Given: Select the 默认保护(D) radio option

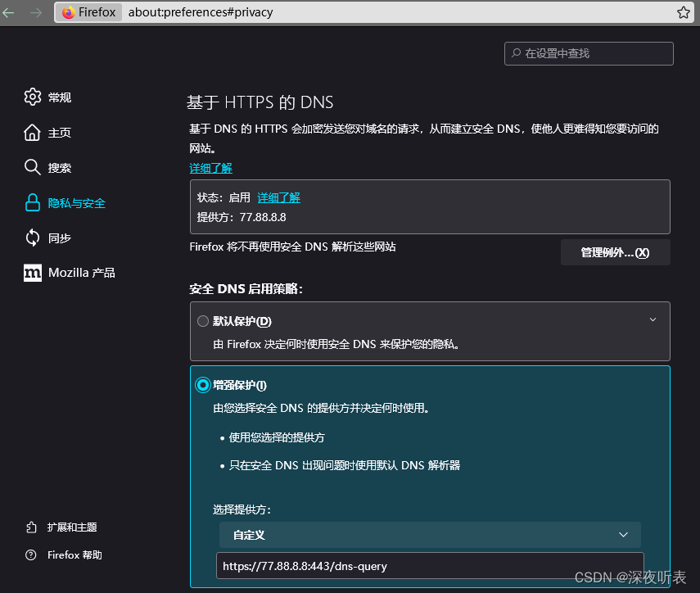Looking at the screenshot, I should click(x=203, y=321).
